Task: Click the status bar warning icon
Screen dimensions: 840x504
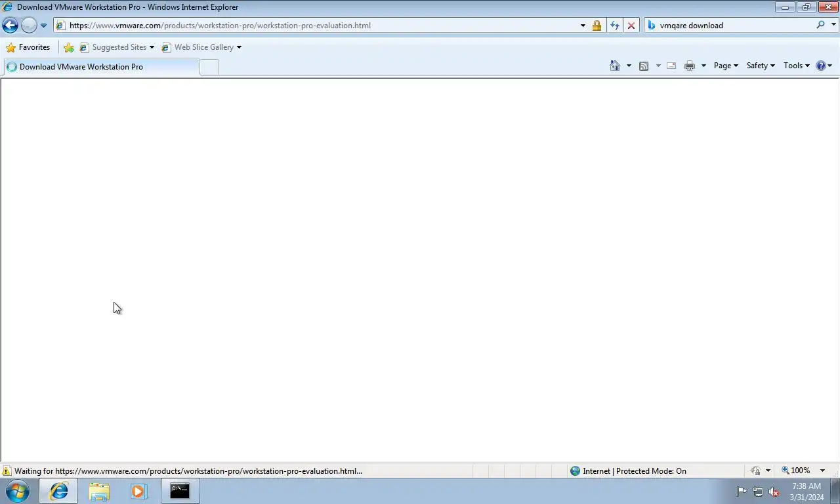Action: (x=7, y=471)
